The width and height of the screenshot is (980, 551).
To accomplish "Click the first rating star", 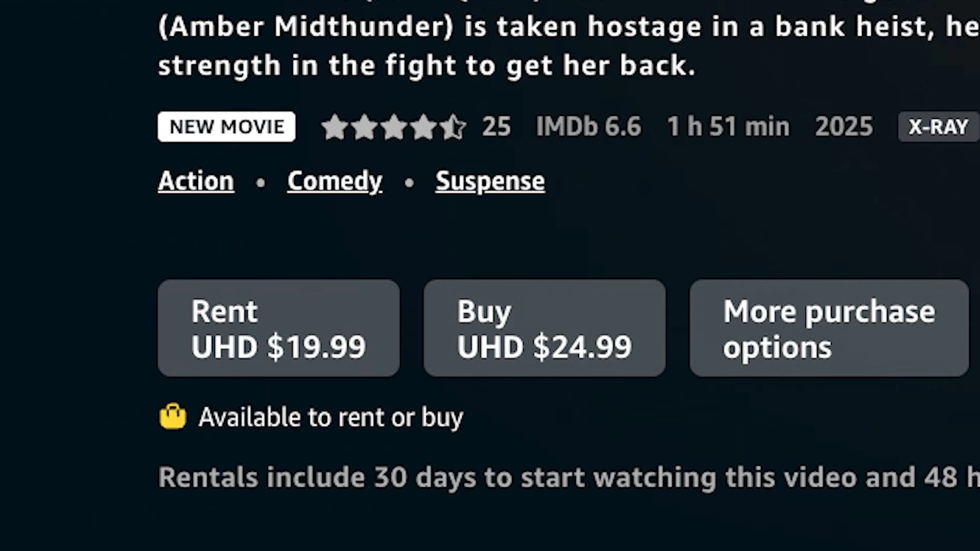I will coord(335,127).
